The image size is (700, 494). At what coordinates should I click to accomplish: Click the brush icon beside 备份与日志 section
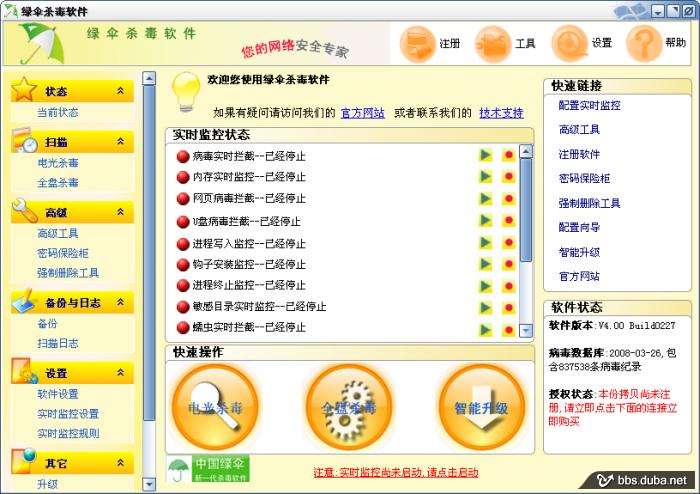(x=25, y=301)
